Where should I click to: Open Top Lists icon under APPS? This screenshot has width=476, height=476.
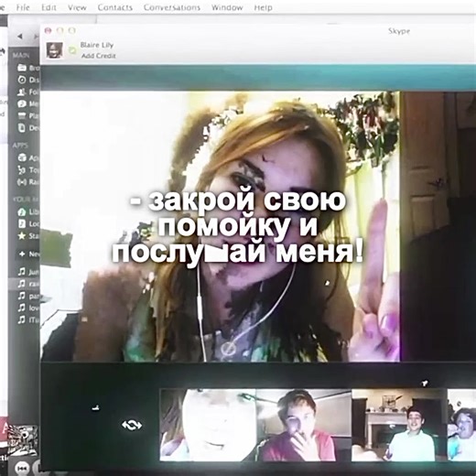(22, 169)
